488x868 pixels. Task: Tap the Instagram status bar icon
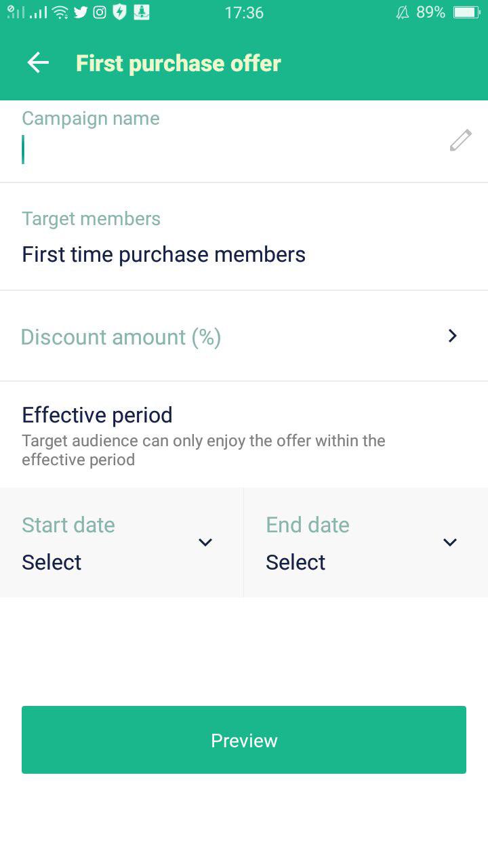tap(100, 12)
